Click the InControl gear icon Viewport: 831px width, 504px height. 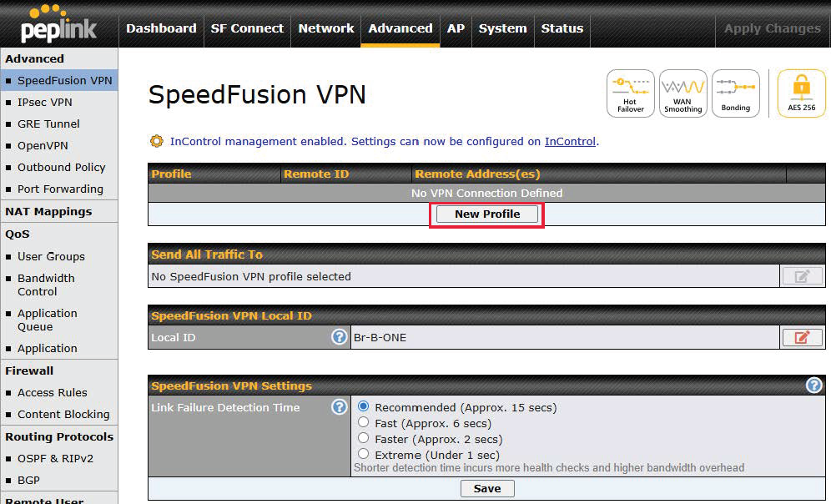pos(156,141)
